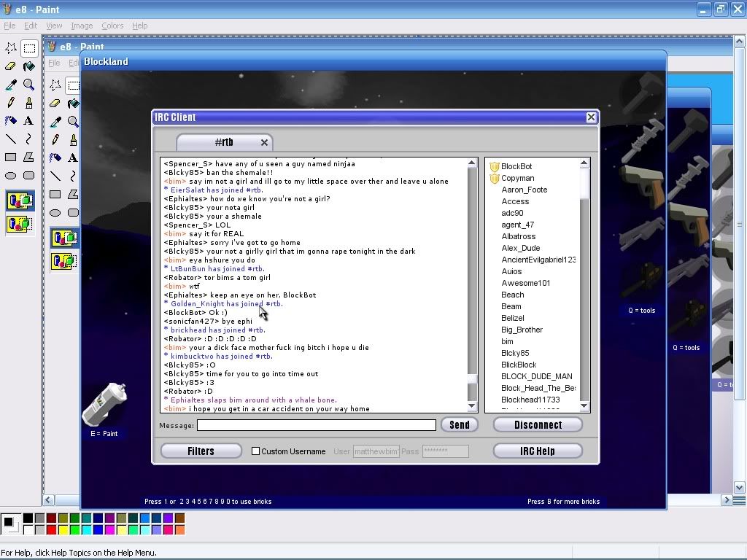The height and width of the screenshot is (560, 747).
Task: Select the orange palette swatch
Action: pyautogui.click(x=179, y=529)
